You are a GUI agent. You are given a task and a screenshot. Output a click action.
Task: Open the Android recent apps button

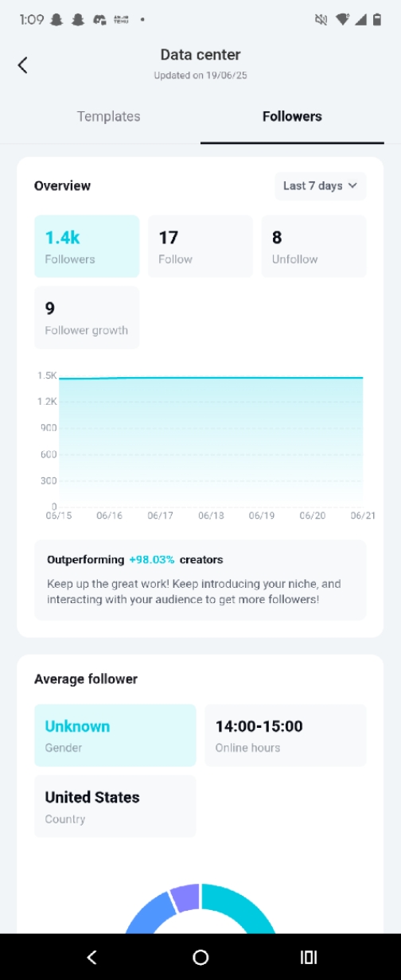(x=309, y=957)
